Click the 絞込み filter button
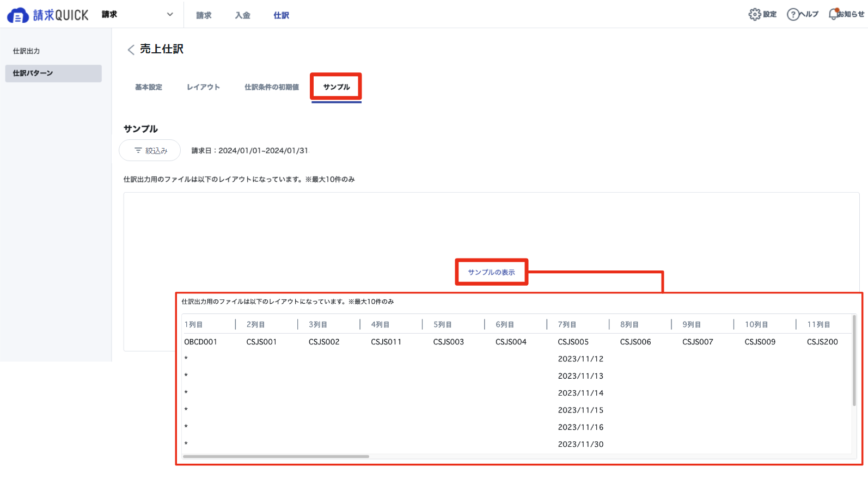The height and width of the screenshot is (480, 868). tap(150, 150)
